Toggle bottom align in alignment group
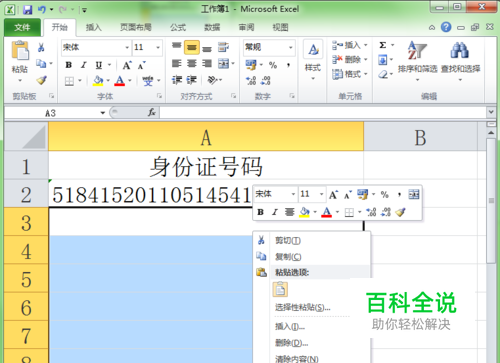 click(207, 48)
